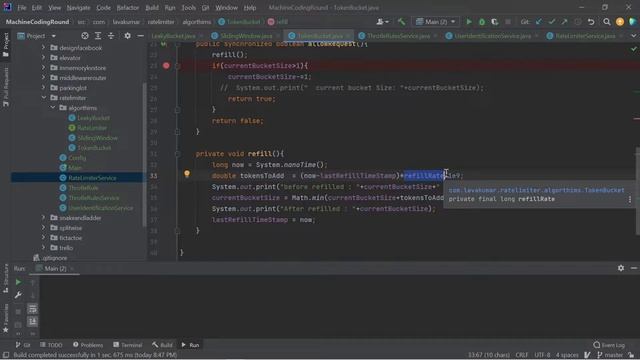The width and height of the screenshot is (640, 360).
Task: Run with coverage from the toolbar
Action: coord(495,22)
